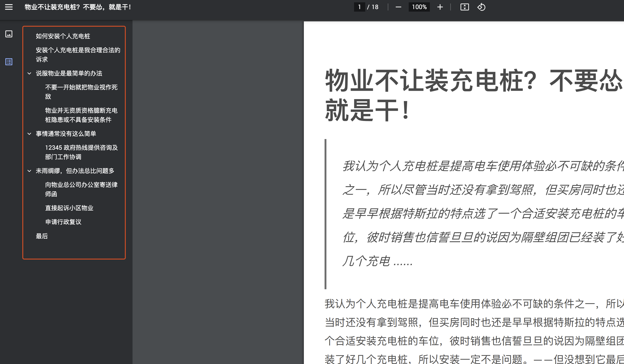
Task: Select the 直接起诉小区物业 outline entry
Action: (70, 208)
